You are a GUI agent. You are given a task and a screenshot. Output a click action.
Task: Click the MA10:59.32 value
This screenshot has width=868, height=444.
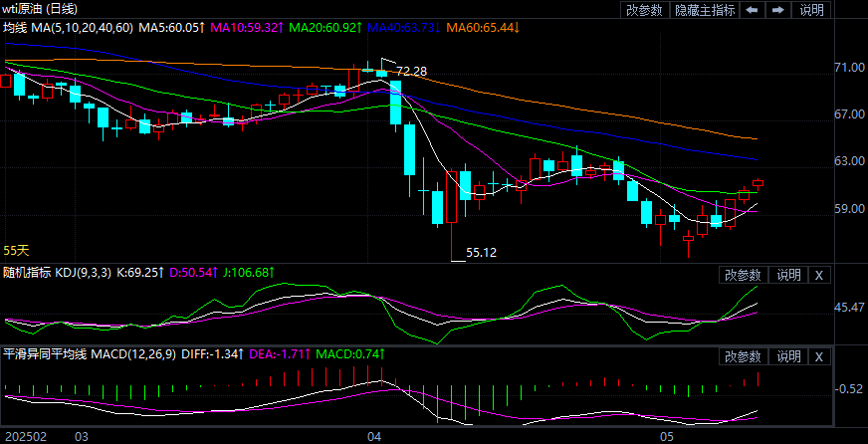coord(248,27)
